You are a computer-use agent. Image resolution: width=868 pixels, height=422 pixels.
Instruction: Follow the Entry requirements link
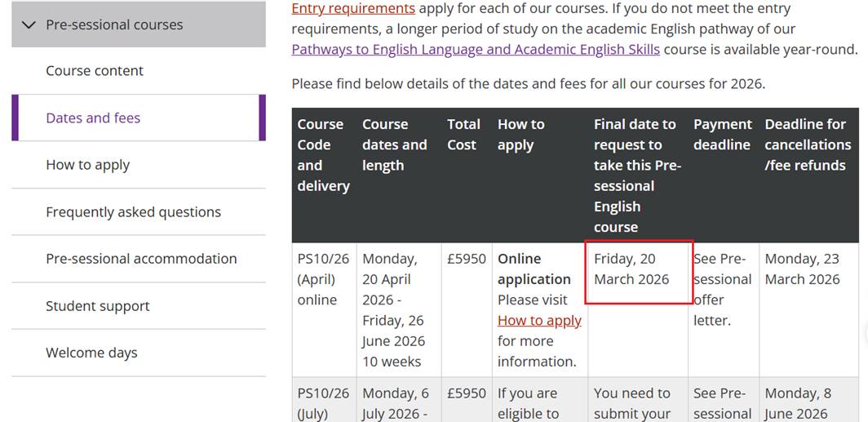pos(353,8)
